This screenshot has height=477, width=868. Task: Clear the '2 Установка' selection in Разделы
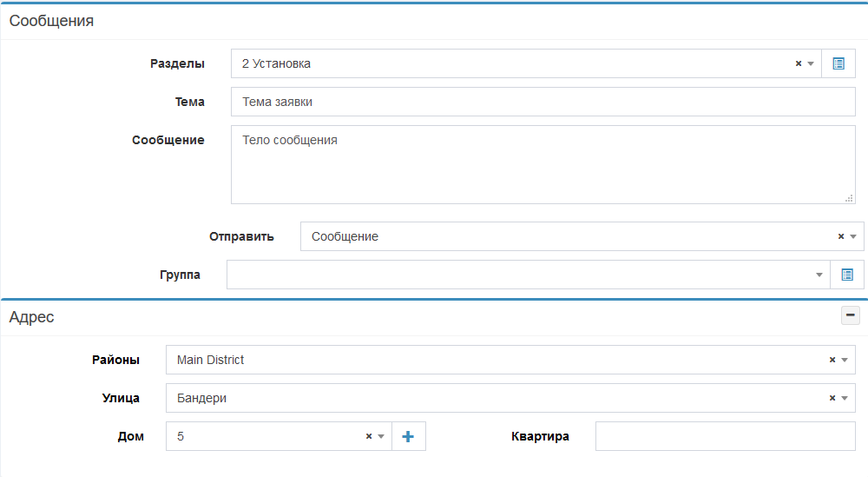pos(799,63)
